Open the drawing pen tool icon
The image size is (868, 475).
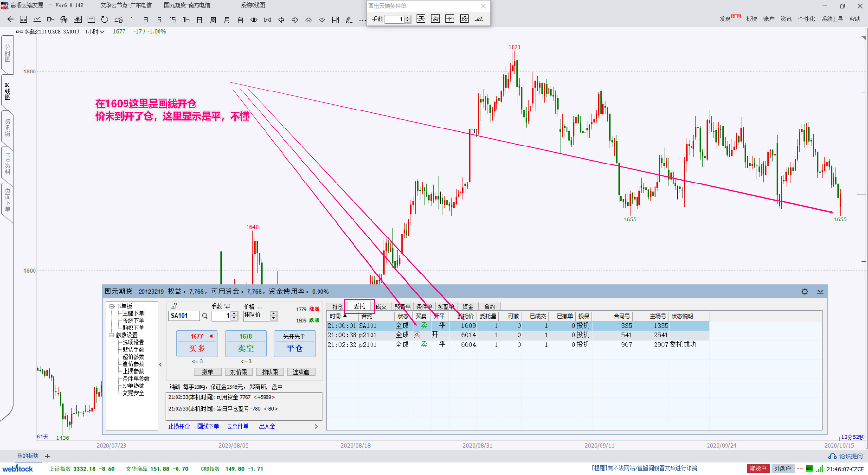coord(349,19)
